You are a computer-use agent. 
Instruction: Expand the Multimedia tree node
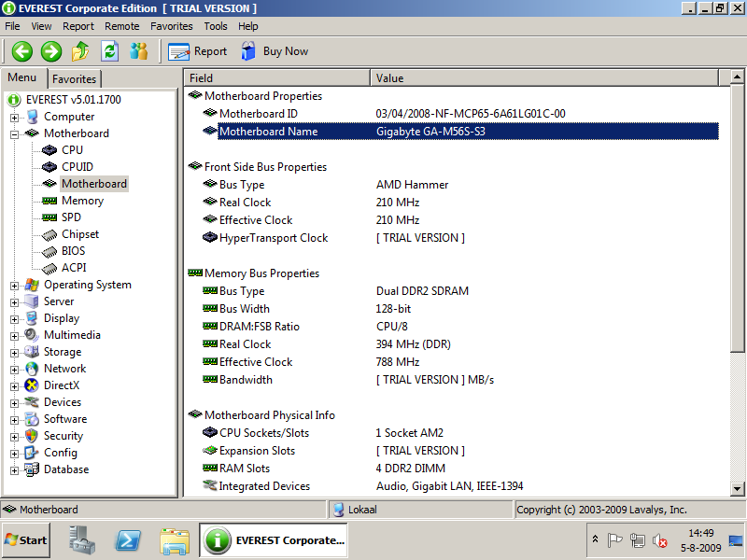(14, 336)
